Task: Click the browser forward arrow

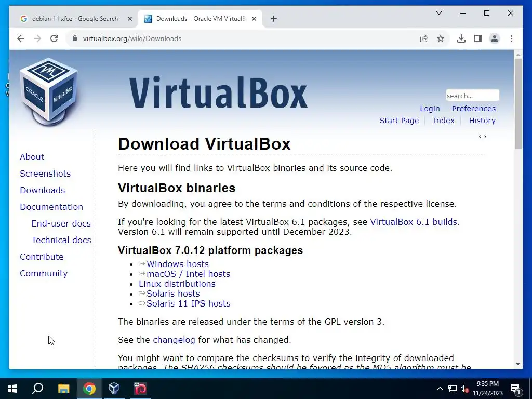Action: (37, 38)
